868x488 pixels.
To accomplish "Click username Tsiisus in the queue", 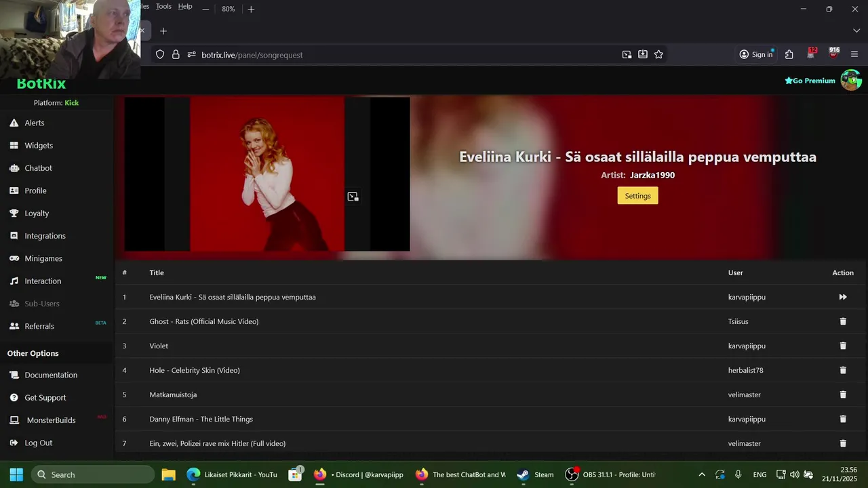I will click(x=738, y=321).
